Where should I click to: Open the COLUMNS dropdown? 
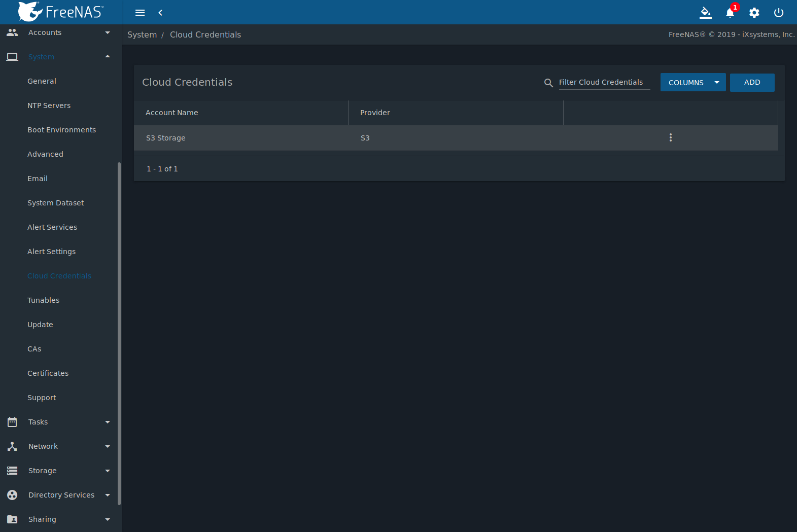(x=693, y=83)
